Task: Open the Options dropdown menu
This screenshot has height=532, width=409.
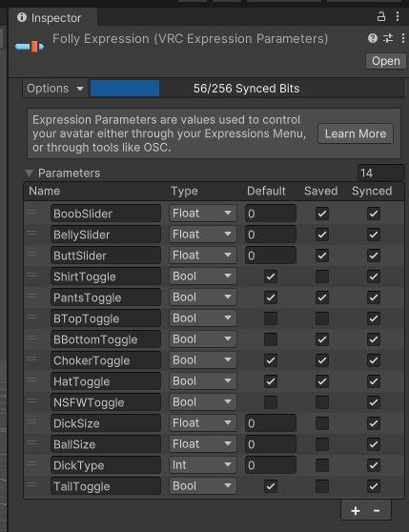Action: [55, 89]
